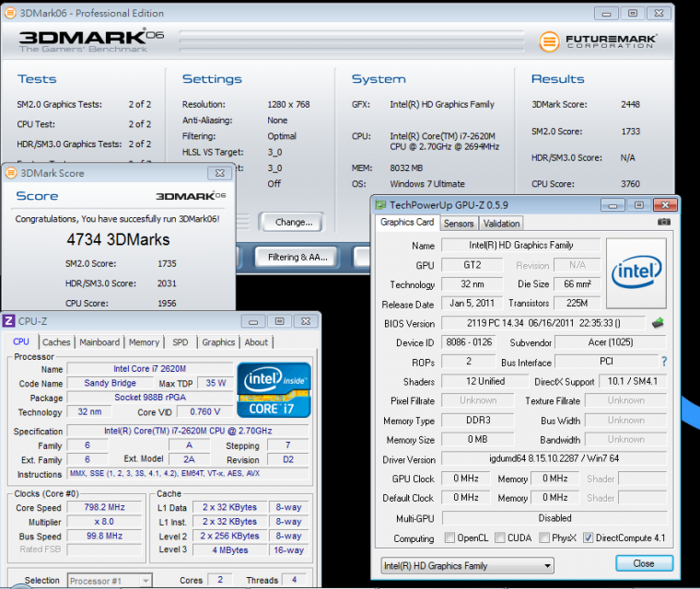700x589 pixels.
Task: Click the 3DMark06 title bar icon
Action: (x=9, y=13)
